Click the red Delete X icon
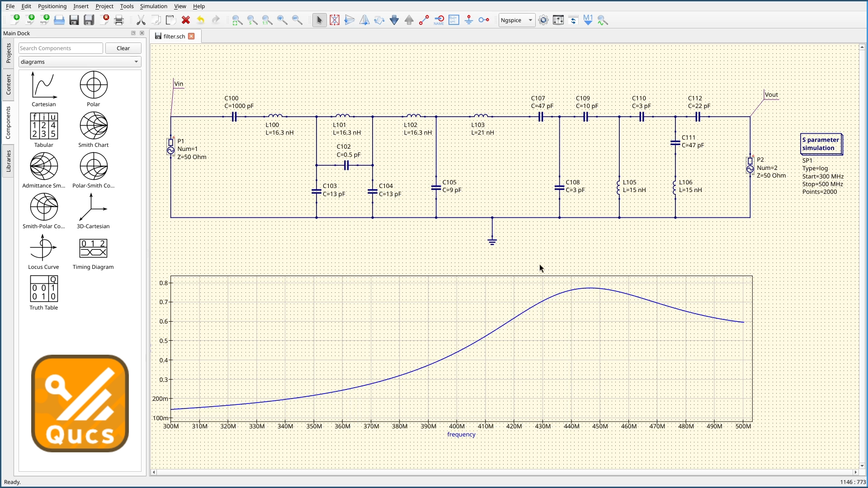 pyautogui.click(x=185, y=20)
